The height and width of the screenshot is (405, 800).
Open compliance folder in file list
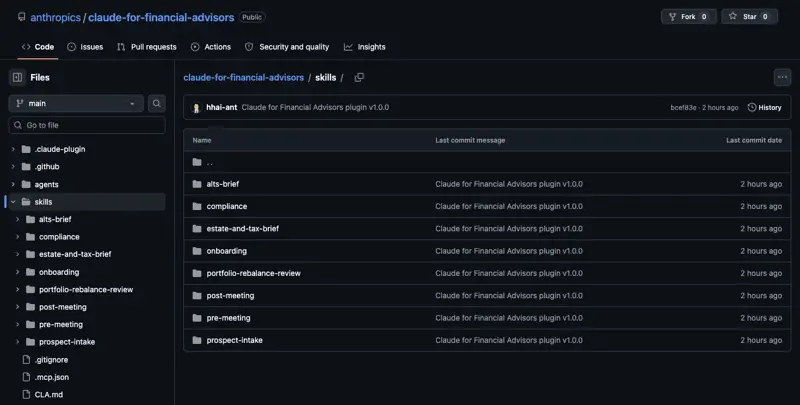coord(227,207)
